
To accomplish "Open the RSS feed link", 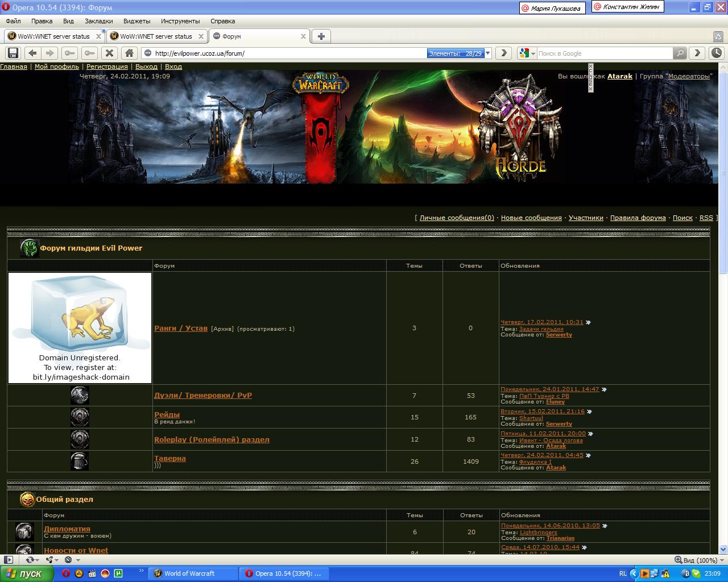I will click(706, 218).
